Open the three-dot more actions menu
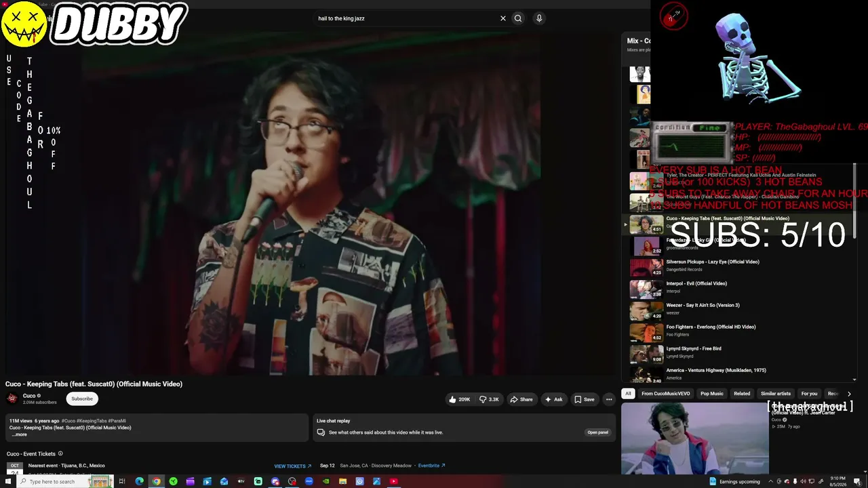Screen dimensions: 868x488 pos(609,399)
